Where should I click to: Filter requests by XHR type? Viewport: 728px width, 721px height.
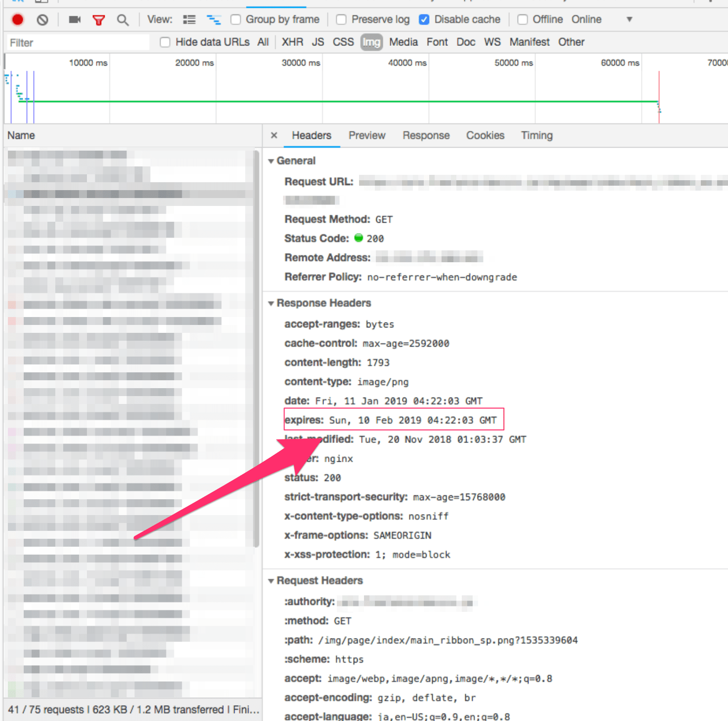click(292, 42)
